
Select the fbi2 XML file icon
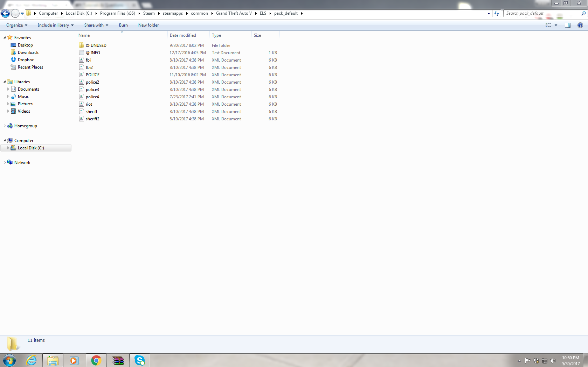click(x=82, y=68)
